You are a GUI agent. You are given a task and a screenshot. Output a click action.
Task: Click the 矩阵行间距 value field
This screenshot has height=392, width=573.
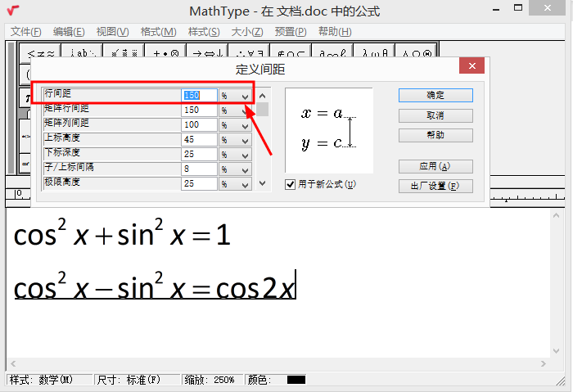(199, 110)
